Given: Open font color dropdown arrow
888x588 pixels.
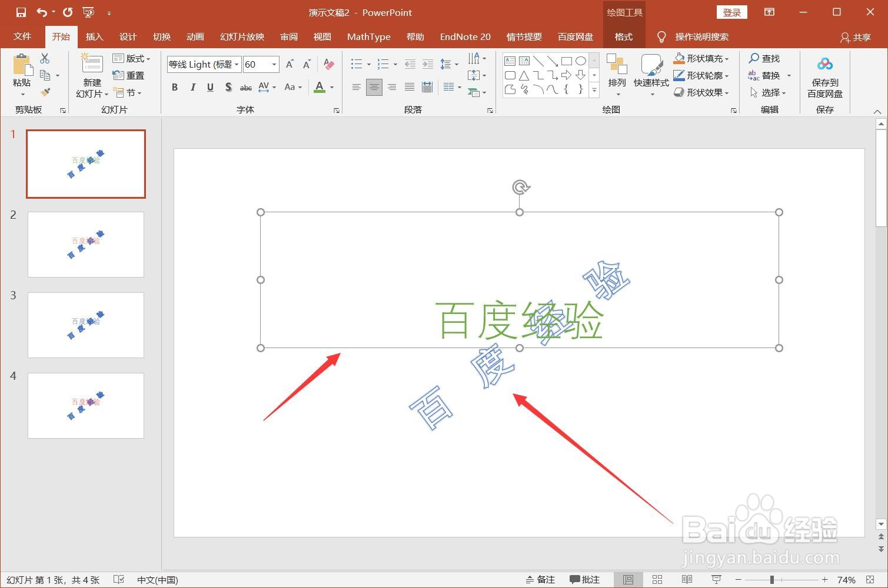Looking at the screenshot, I should pyautogui.click(x=332, y=88).
